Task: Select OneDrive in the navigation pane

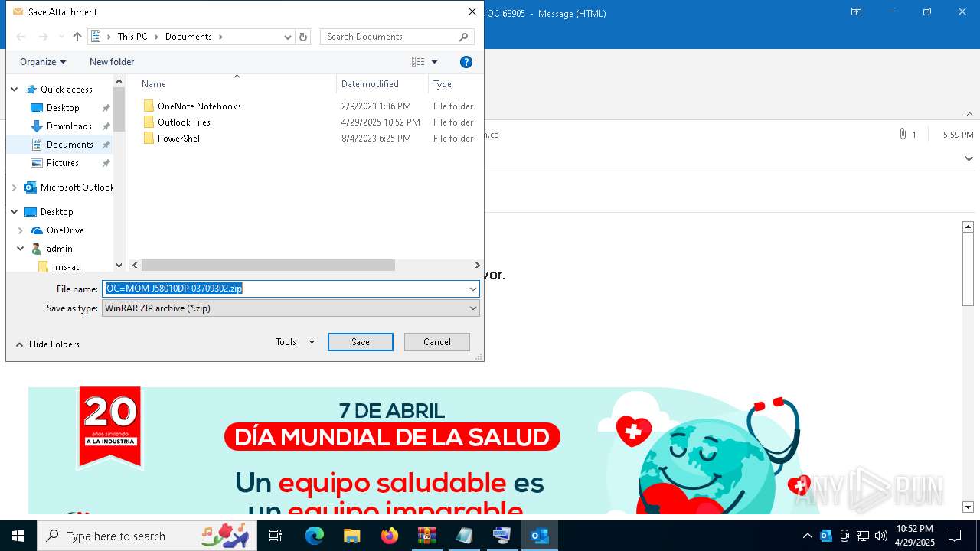Action: coord(65,230)
